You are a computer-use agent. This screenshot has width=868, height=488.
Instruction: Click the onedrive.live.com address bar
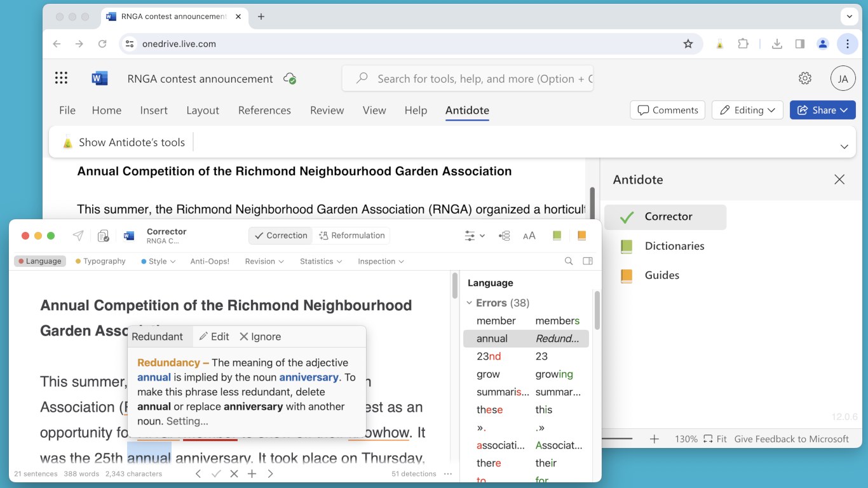tap(412, 44)
